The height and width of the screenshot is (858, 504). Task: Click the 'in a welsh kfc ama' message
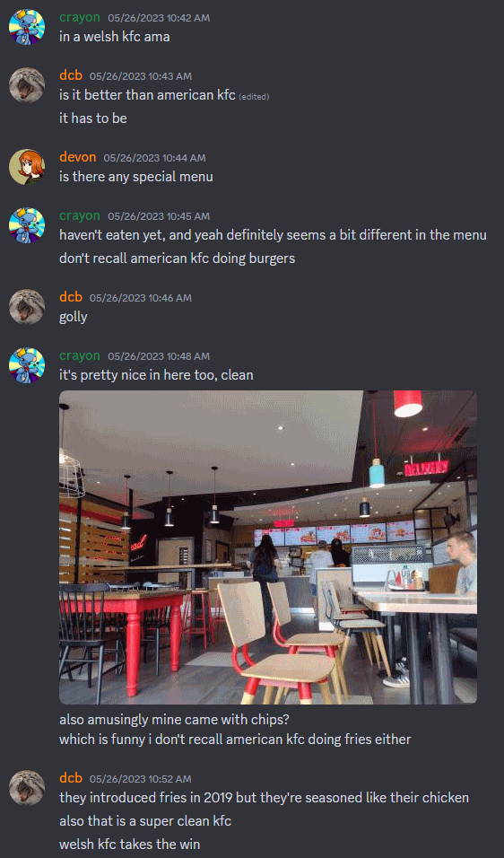click(x=115, y=37)
